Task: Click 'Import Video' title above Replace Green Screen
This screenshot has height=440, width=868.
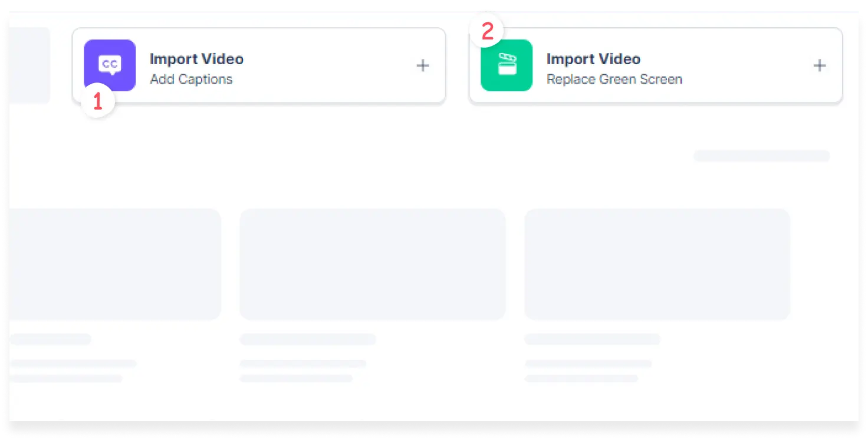Action: (x=593, y=59)
